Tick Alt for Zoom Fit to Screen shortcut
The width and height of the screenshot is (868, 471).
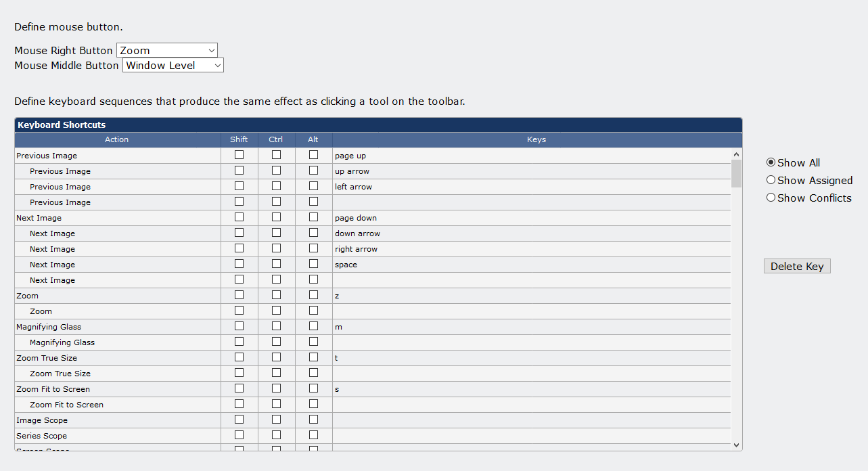click(313, 388)
